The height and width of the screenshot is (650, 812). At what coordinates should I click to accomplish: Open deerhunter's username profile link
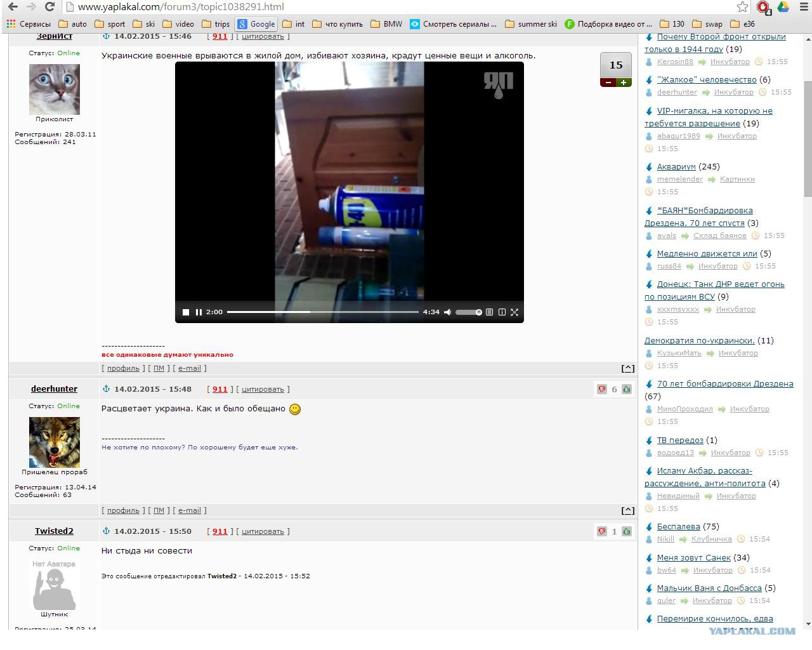click(x=54, y=388)
